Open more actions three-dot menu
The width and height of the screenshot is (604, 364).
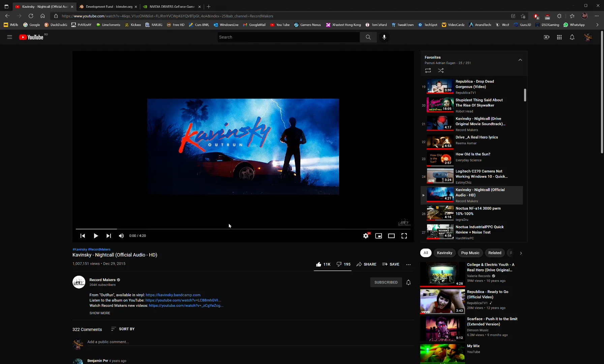point(409,264)
